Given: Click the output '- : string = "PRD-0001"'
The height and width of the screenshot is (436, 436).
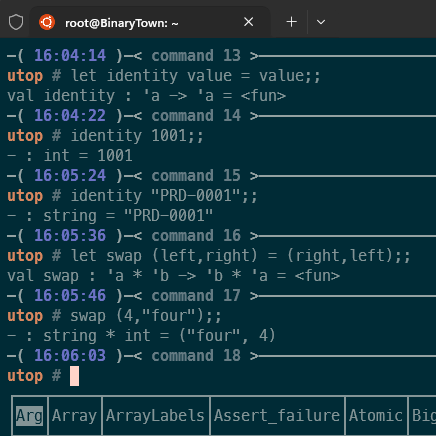Looking at the screenshot, I should coord(110,216).
